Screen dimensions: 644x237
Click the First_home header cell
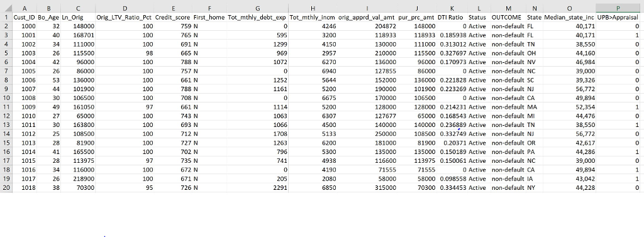pos(209,17)
